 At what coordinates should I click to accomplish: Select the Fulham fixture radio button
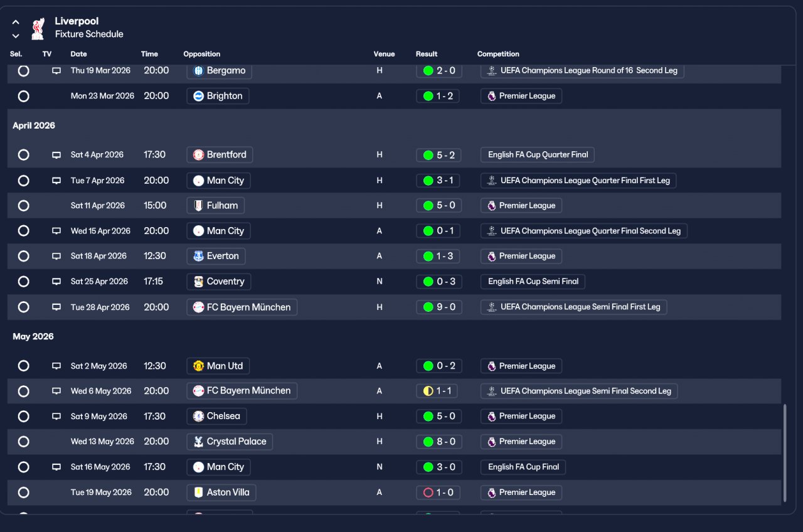click(23, 205)
